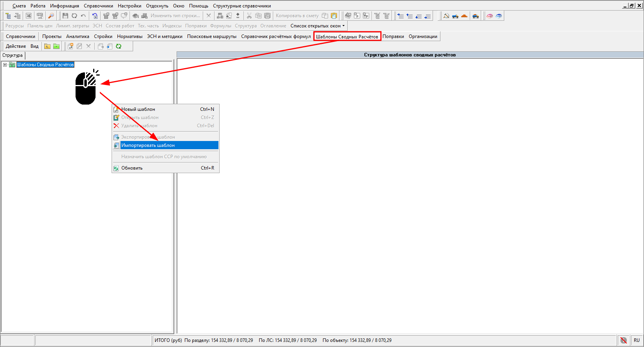Open the Действие menu
This screenshot has height=347, width=644.
point(16,46)
